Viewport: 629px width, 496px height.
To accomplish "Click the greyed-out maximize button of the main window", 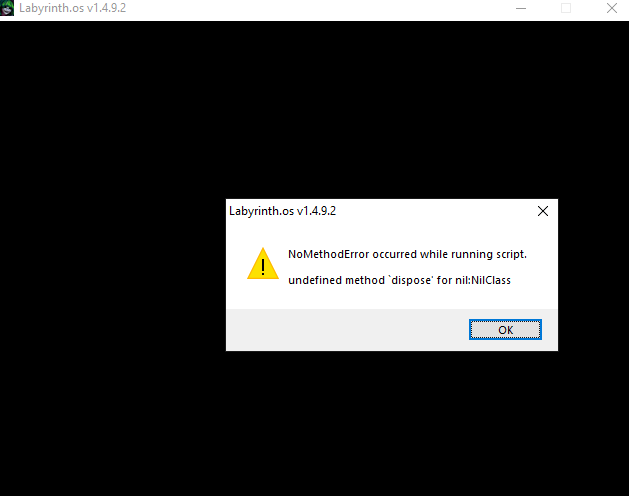I will [x=566, y=8].
